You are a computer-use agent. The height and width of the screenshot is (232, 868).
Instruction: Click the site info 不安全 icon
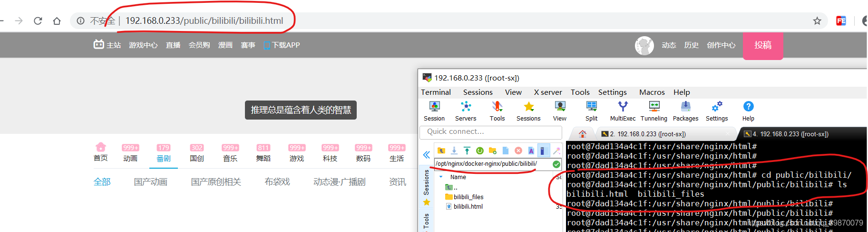pyautogui.click(x=81, y=20)
